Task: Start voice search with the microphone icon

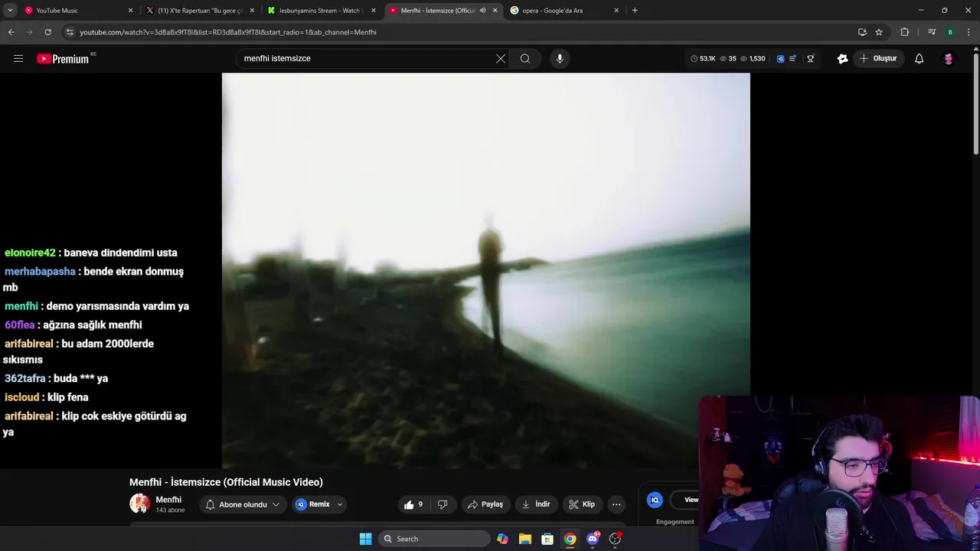Action: 560,58
